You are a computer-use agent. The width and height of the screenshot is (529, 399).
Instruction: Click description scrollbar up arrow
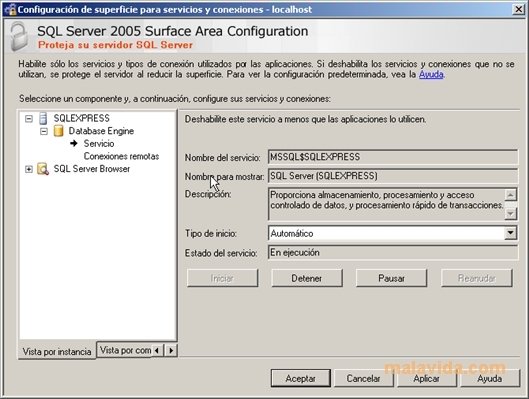[510, 195]
